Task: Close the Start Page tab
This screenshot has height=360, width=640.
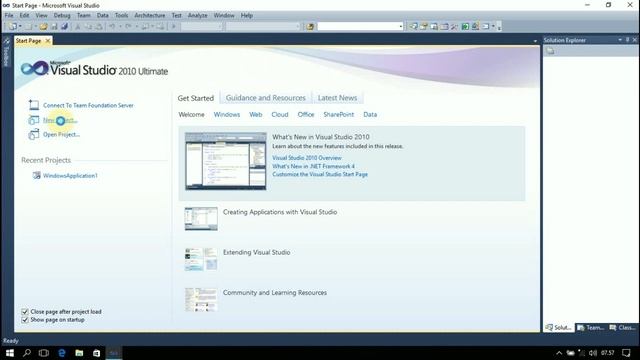Action: [x=48, y=41]
